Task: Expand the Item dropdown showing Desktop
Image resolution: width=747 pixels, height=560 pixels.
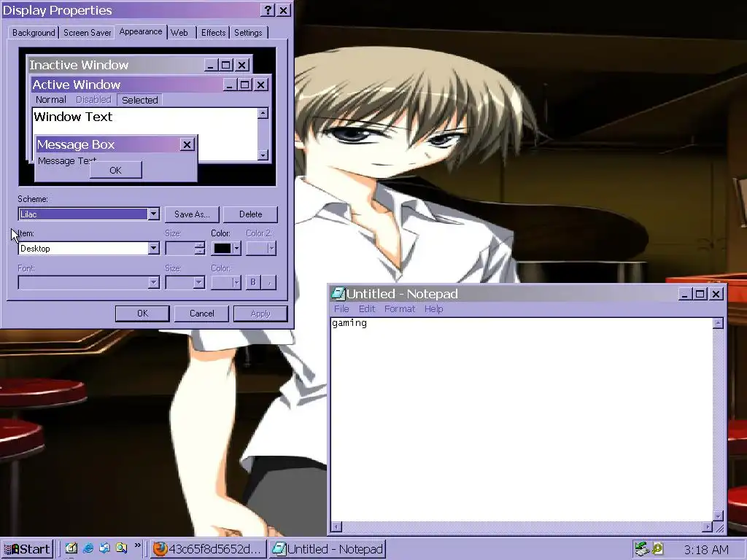Action: point(153,248)
